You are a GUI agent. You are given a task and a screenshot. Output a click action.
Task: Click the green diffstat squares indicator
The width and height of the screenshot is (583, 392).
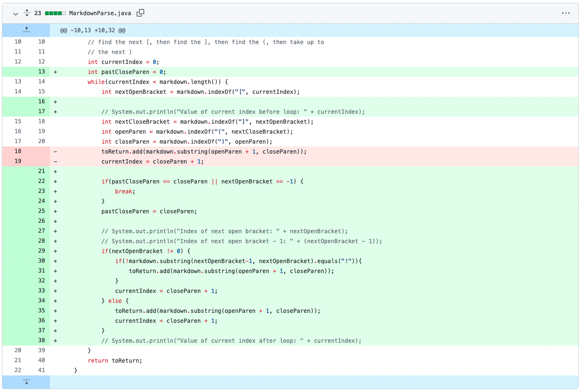click(56, 13)
